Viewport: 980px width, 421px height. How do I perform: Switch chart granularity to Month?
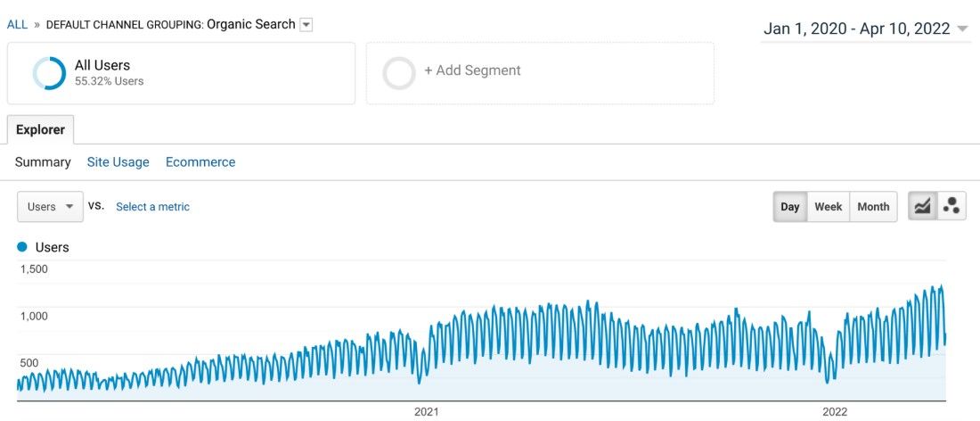(x=873, y=206)
